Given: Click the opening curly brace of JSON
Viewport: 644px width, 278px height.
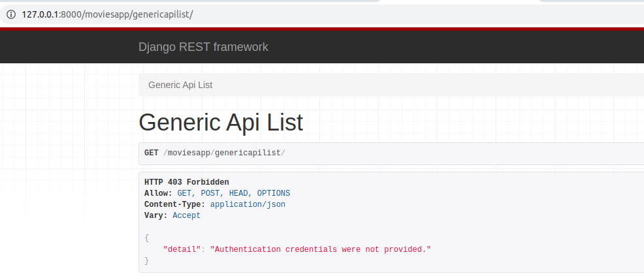Looking at the screenshot, I should pos(146,238).
